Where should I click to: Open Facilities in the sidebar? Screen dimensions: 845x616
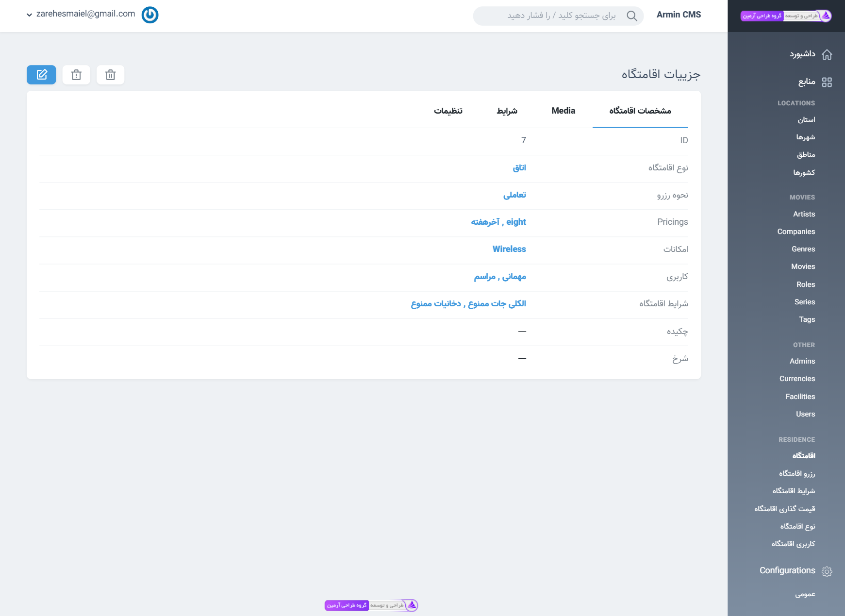tap(800, 397)
